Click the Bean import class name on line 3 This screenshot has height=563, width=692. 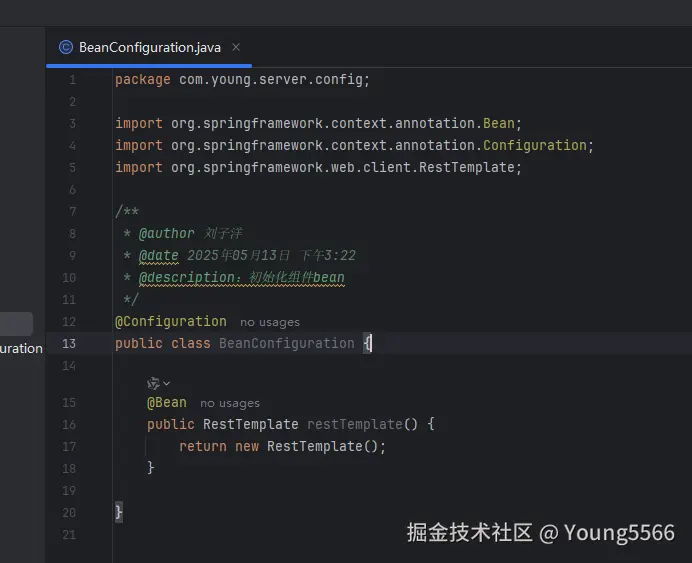click(x=499, y=123)
